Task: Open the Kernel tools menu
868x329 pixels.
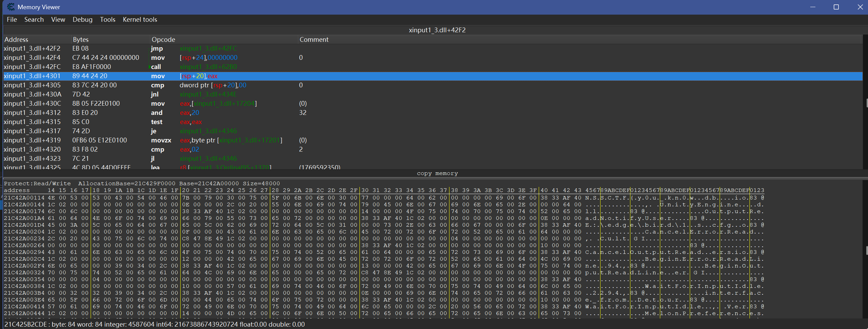Action: pyautogui.click(x=140, y=19)
